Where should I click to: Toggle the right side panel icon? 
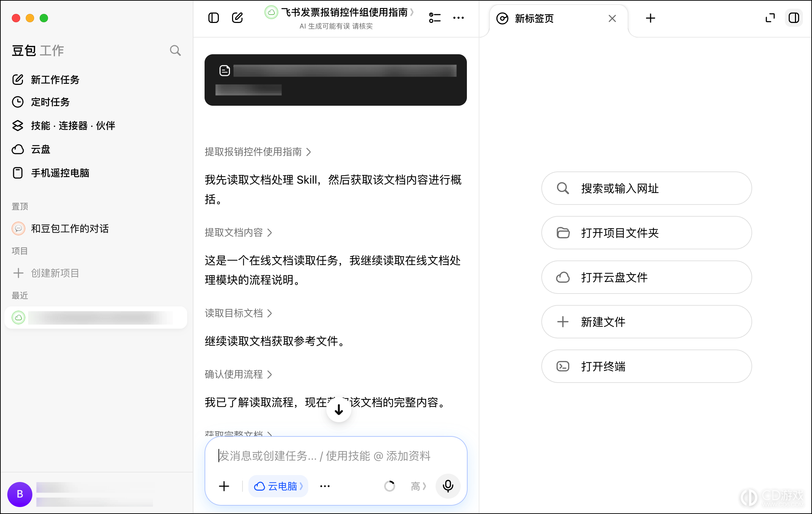[x=794, y=18]
